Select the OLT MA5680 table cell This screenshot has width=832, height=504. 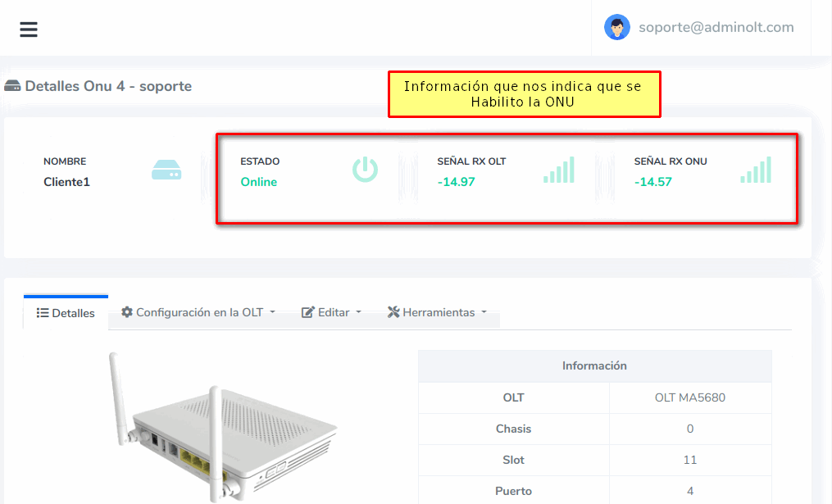(x=689, y=397)
